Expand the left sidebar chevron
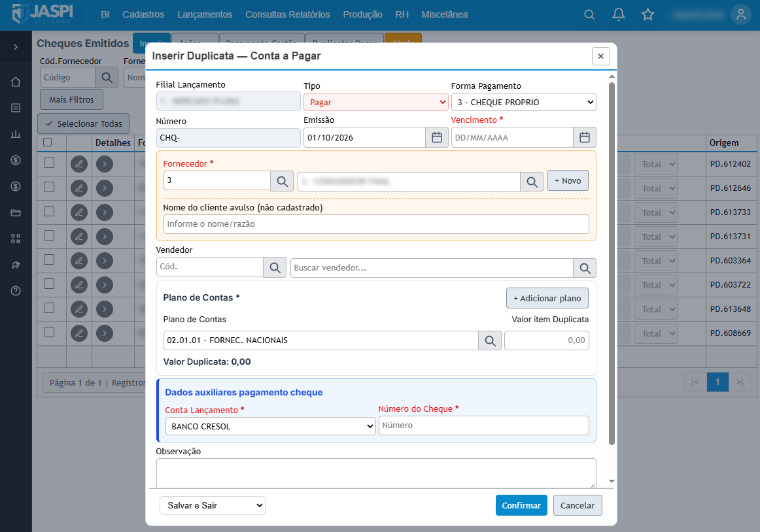The width and height of the screenshot is (760, 532). (x=16, y=47)
